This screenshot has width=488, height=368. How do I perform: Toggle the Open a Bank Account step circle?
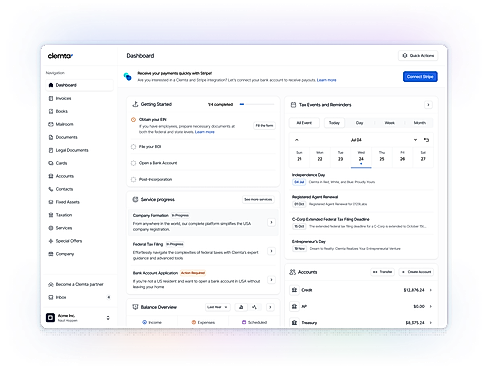coord(133,163)
